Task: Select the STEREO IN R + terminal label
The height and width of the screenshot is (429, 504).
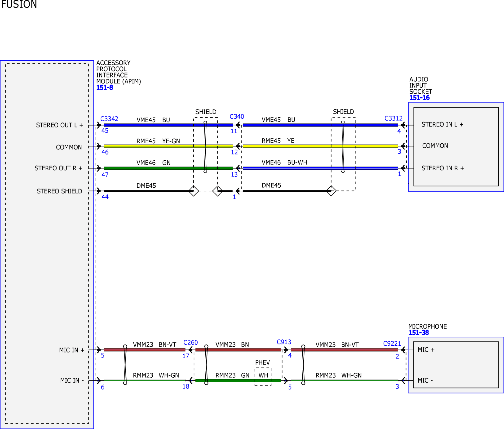Action: point(443,168)
